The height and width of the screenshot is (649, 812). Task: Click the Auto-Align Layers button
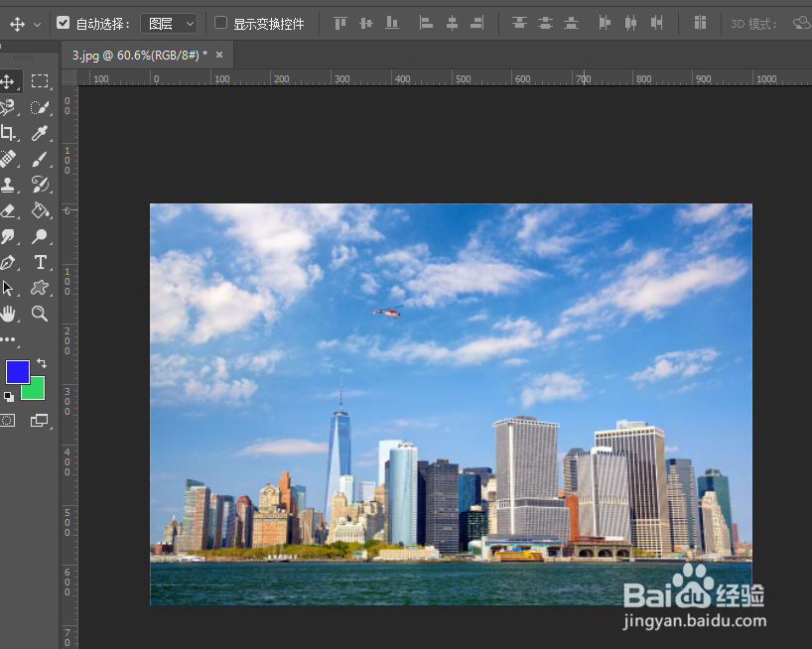coord(700,23)
